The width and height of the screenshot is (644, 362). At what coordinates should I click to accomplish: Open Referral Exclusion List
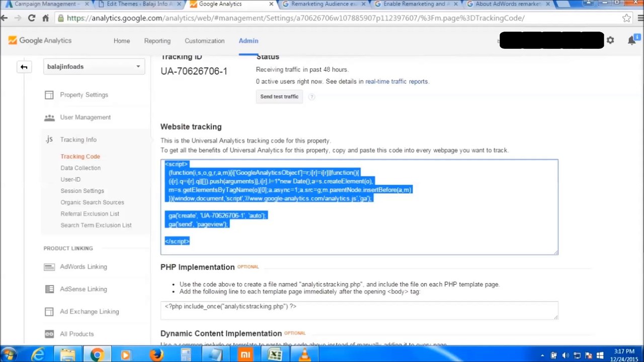90,214
